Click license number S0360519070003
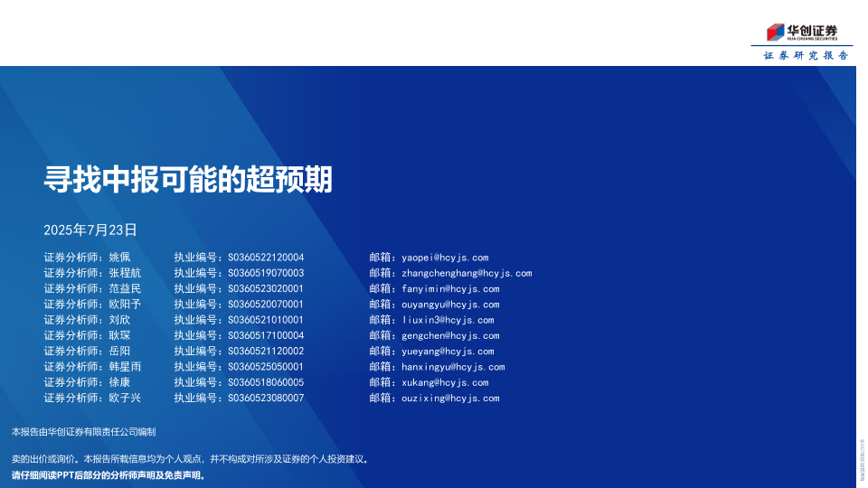This screenshot has height=488, width=868. [266, 273]
